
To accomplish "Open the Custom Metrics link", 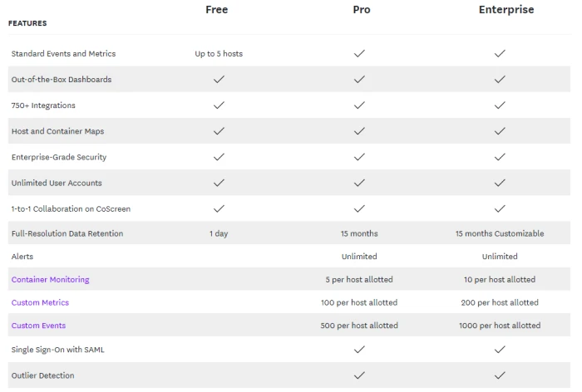I will point(40,303).
